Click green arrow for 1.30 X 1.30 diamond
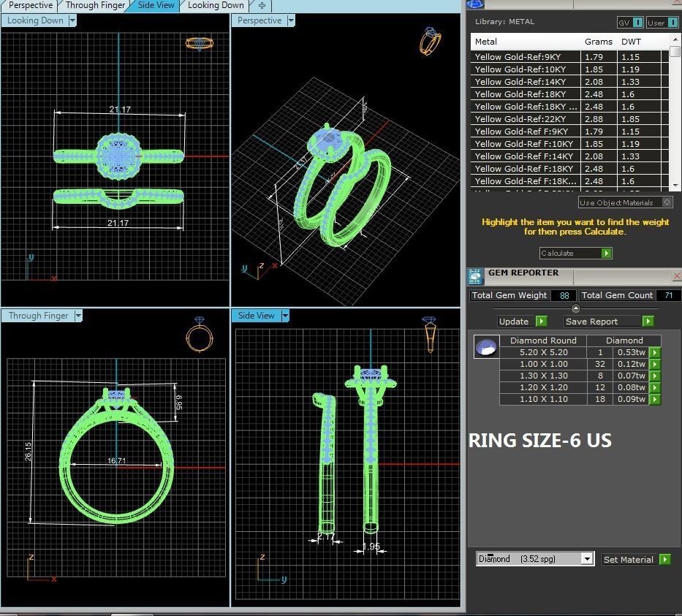682x616 pixels. click(655, 376)
